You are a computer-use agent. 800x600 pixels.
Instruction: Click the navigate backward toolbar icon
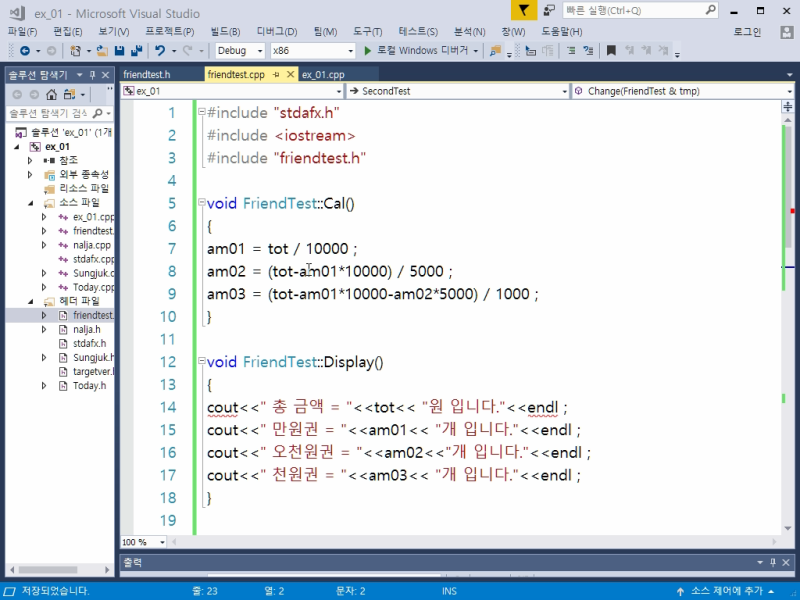[x=24, y=51]
